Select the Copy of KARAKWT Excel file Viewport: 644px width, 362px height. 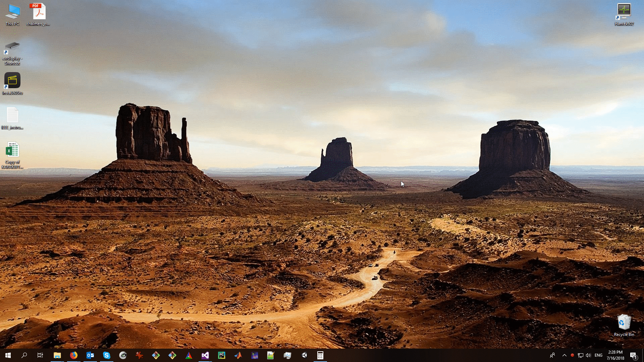point(12,155)
